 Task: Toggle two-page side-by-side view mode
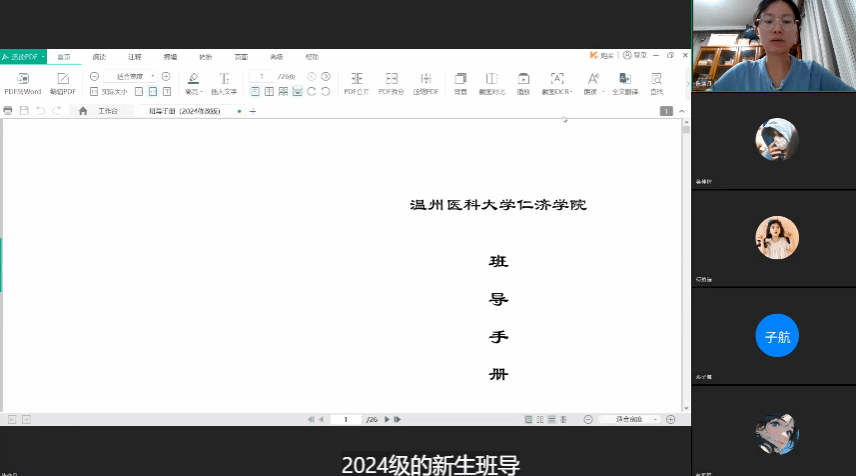269,91
